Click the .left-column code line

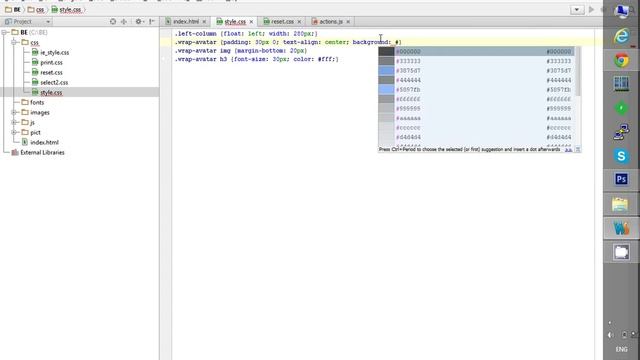(x=246, y=33)
